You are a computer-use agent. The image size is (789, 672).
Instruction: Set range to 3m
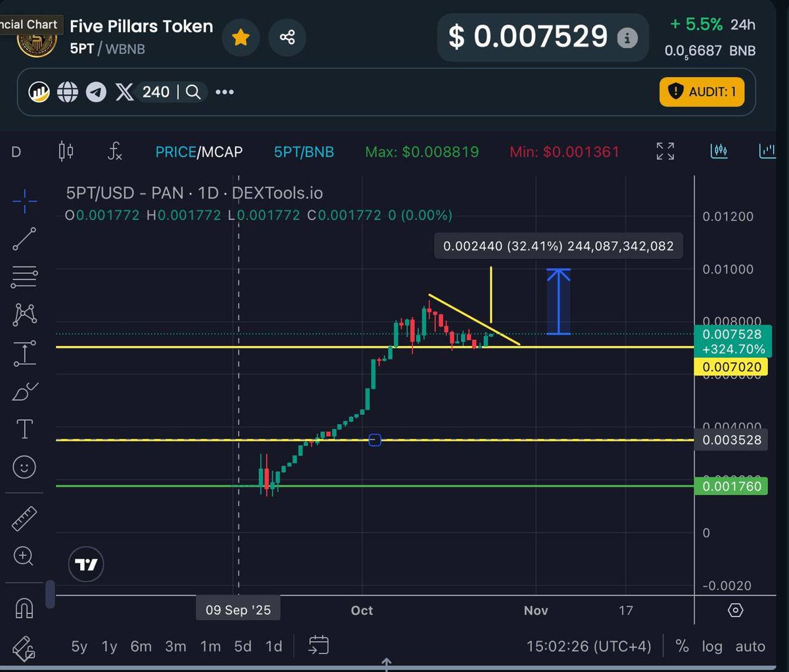point(176,646)
